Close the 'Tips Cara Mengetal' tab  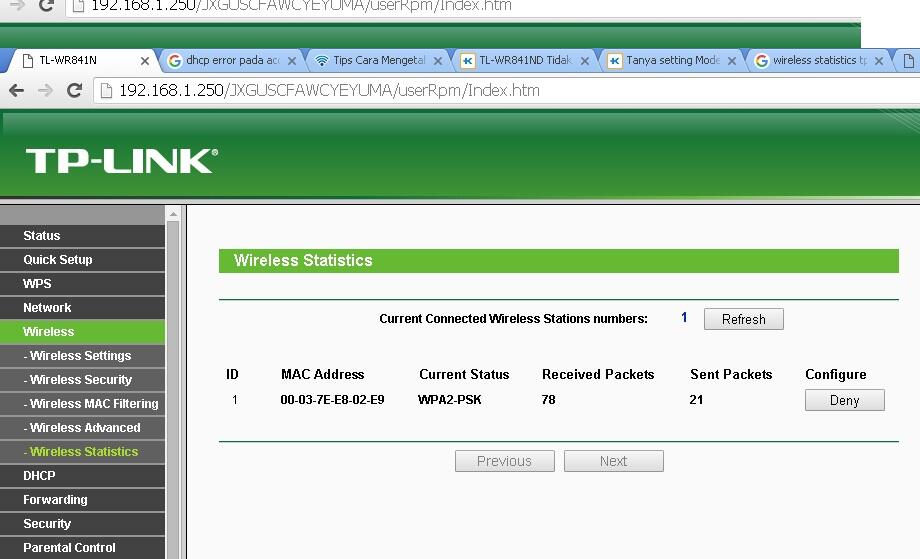tap(438, 61)
